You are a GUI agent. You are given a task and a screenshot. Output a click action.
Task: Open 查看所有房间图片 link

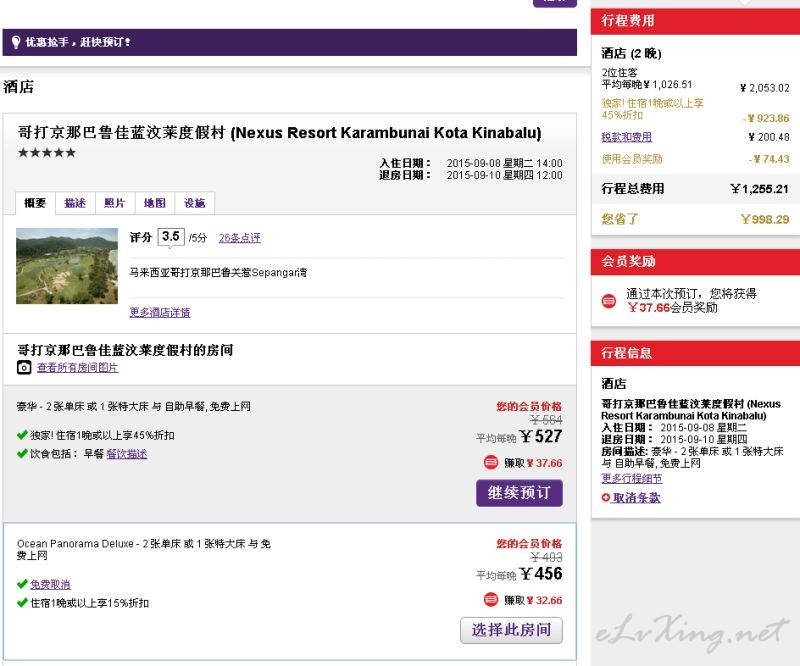(78, 367)
